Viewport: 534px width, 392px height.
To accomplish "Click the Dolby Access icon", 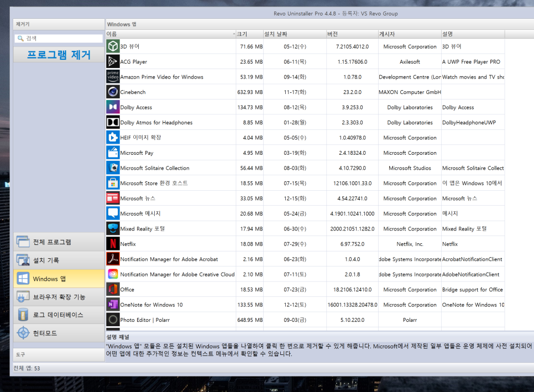I will point(113,107).
